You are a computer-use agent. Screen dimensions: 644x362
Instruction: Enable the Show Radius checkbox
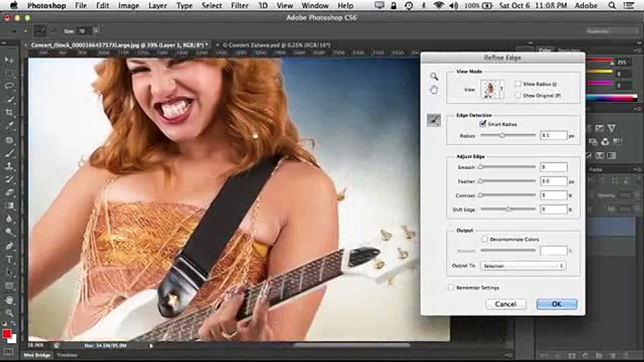click(518, 84)
